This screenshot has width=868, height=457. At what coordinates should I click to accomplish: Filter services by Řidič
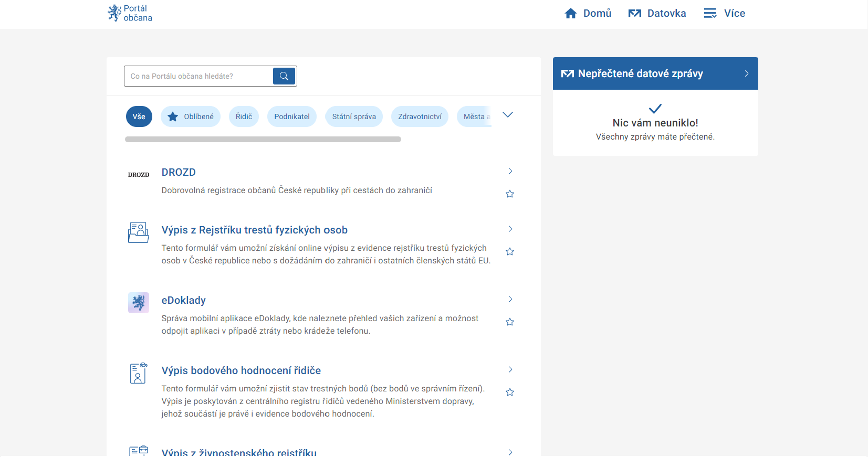click(x=244, y=116)
